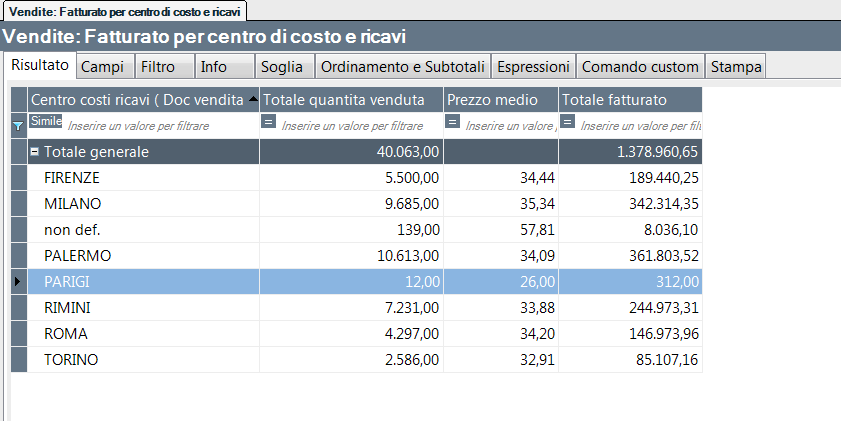
Task: Open the Comando custom tab
Action: [x=640, y=67]
